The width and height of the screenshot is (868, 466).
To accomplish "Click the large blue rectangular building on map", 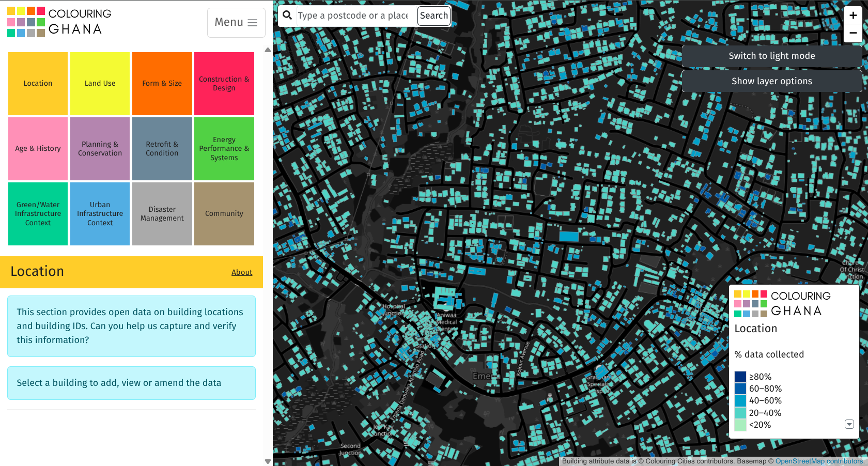I will click(x=569, y=236).
